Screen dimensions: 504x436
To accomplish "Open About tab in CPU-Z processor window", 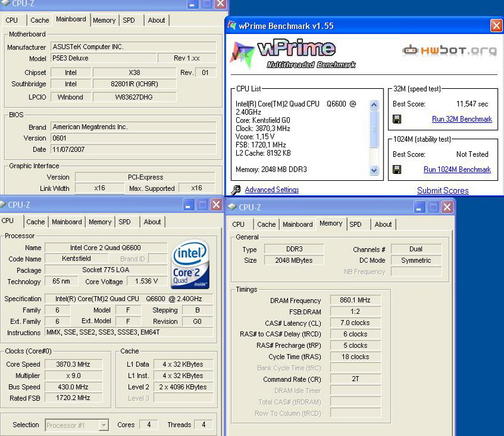I will [x=152, y=222].
